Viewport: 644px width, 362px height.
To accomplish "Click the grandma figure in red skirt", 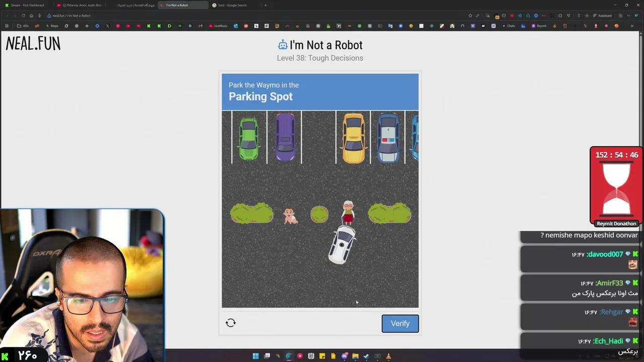I will (348, 213).
